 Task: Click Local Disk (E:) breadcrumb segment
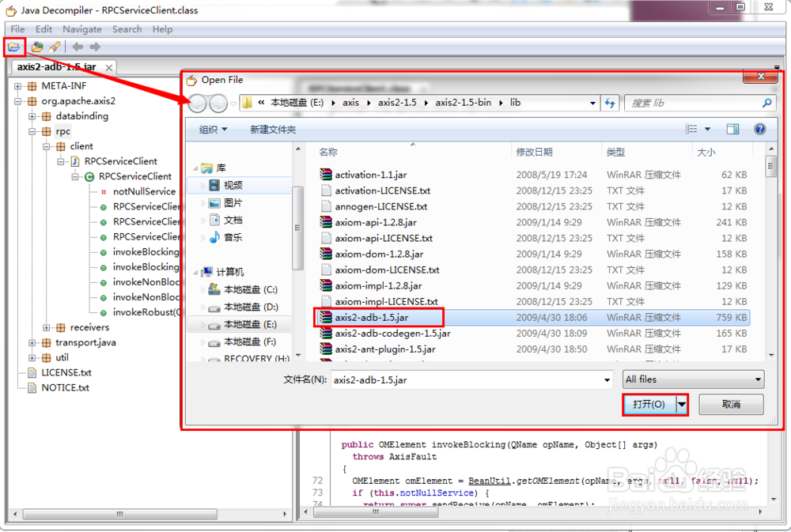pyautogui.click(x=297, y=103)
